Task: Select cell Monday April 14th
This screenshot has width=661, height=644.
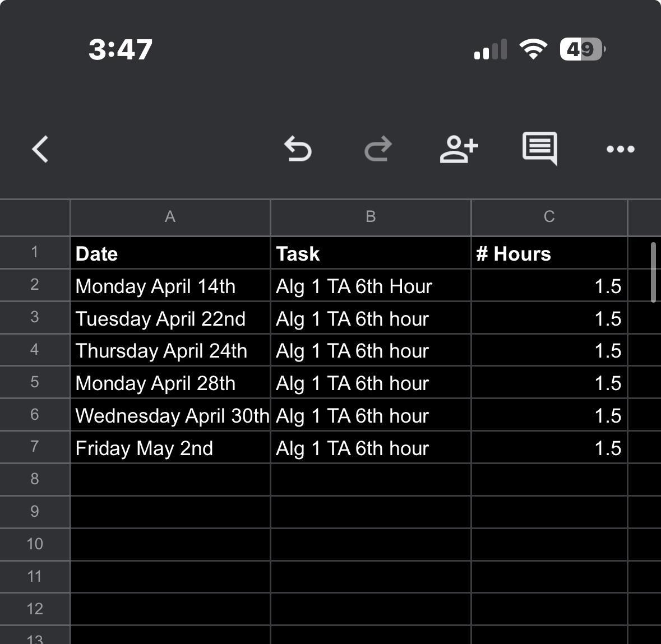Action: (170, 286)
